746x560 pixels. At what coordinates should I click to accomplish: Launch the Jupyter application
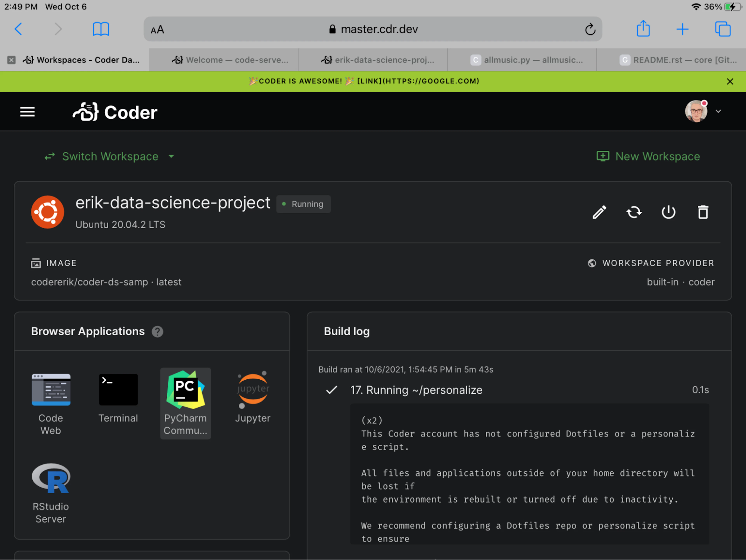(253, 398)
